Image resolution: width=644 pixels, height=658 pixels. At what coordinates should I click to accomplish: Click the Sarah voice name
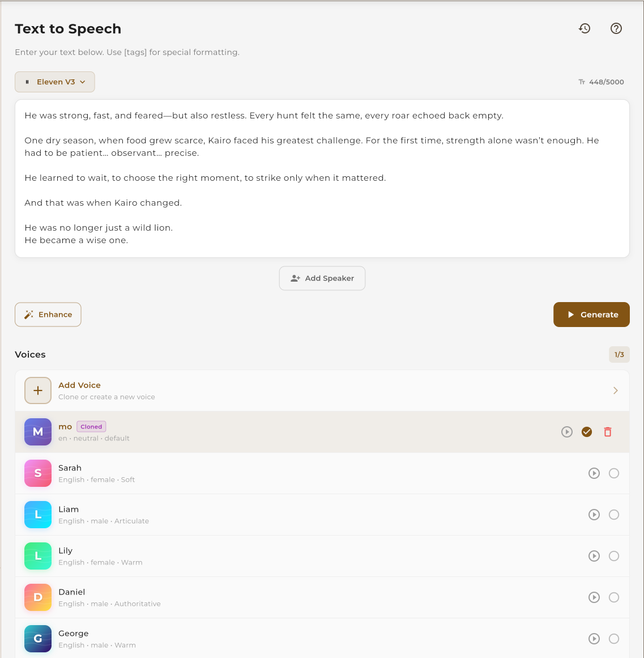(x=70, y=468)
